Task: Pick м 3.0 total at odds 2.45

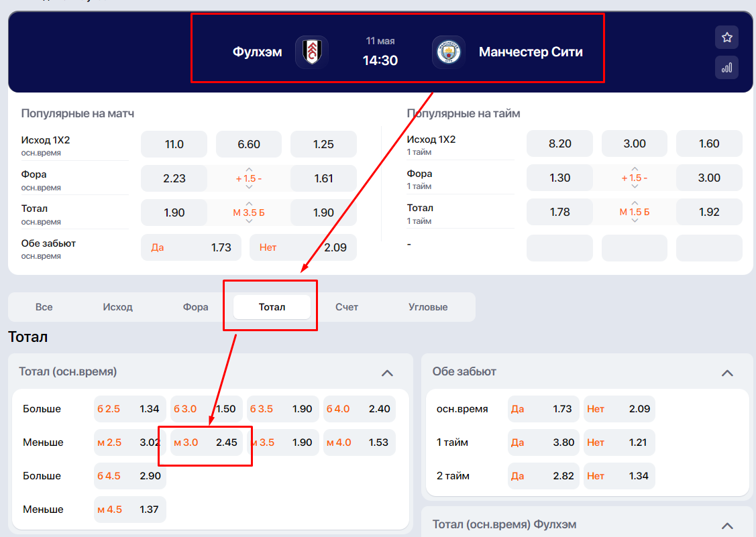Action: (206, 442)
